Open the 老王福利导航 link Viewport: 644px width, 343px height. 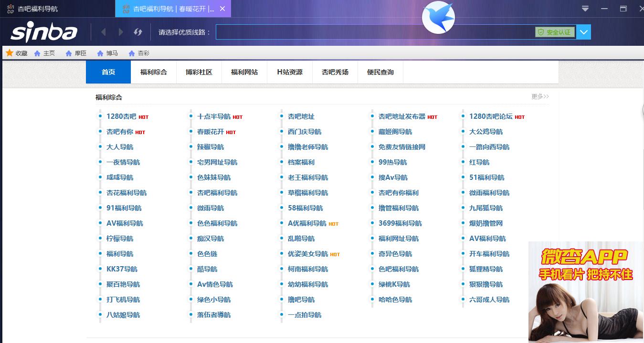[x=308, y=177]
